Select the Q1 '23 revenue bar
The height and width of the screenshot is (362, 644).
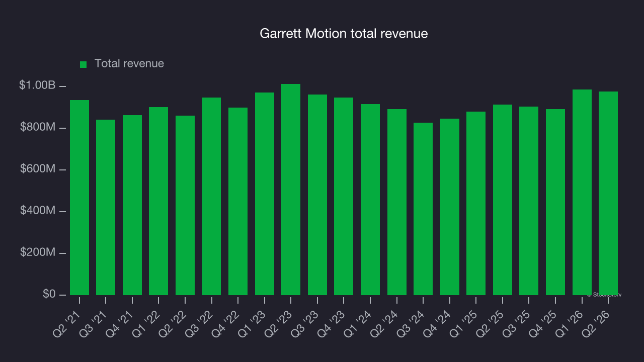point(265,194)
